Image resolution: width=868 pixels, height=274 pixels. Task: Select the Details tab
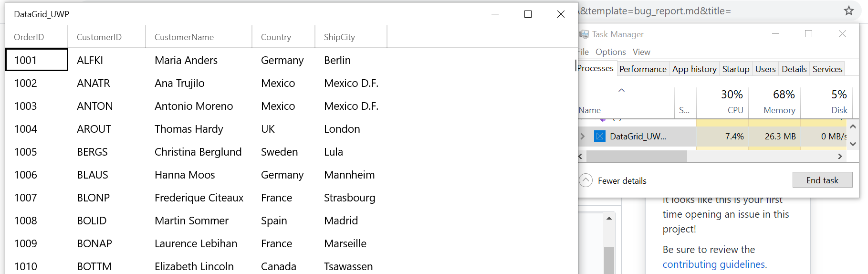[x=794, y=69]
